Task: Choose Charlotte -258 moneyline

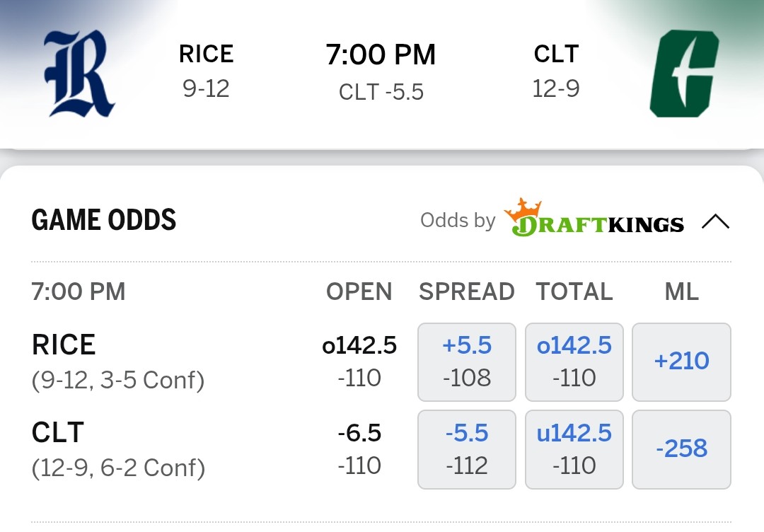Action: 681,449
